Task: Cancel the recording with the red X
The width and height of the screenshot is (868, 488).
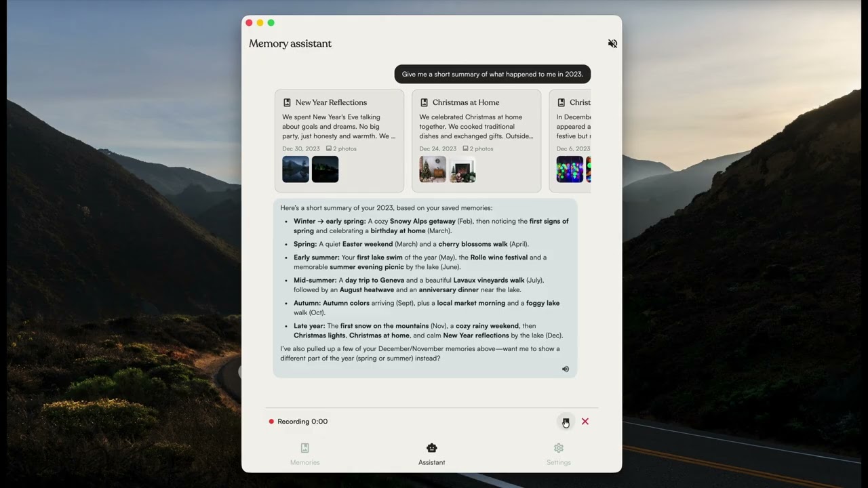Action: pos(585,422)
